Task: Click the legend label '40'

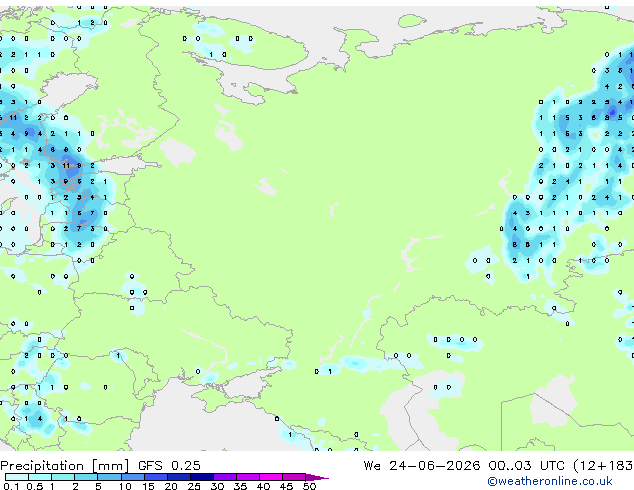Action: coord(263,486)
